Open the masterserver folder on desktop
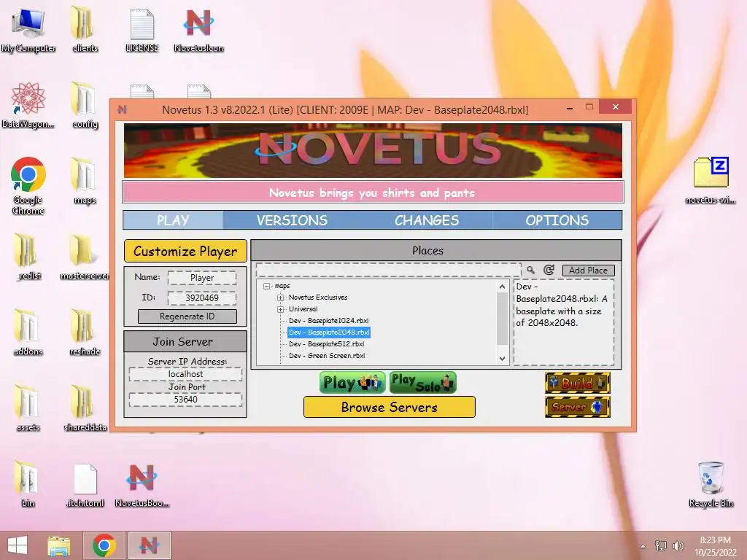The image size is (747, 560). point(85,256)
